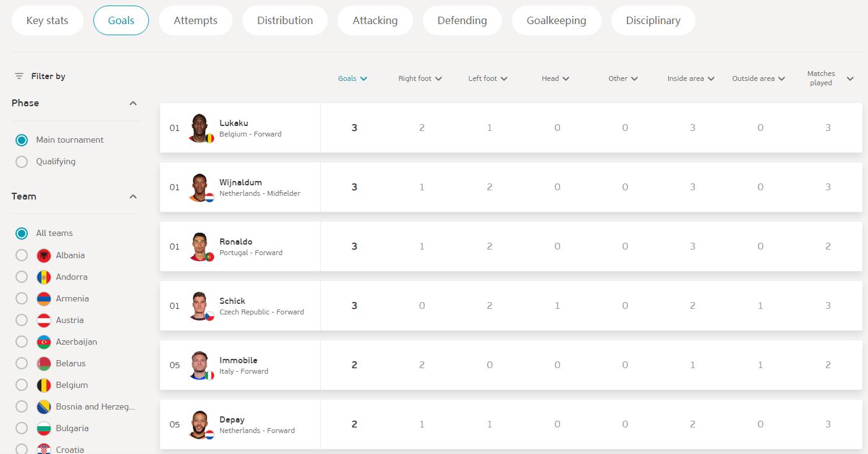The width and height of the screenshot is (868, 454).
Task: Click the Bulgaria flag icon
Action: click(44, 428)
